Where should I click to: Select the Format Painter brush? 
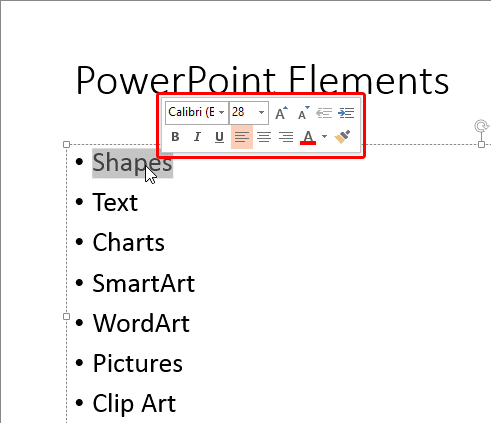pyautogui.click(x=342, y=137)
